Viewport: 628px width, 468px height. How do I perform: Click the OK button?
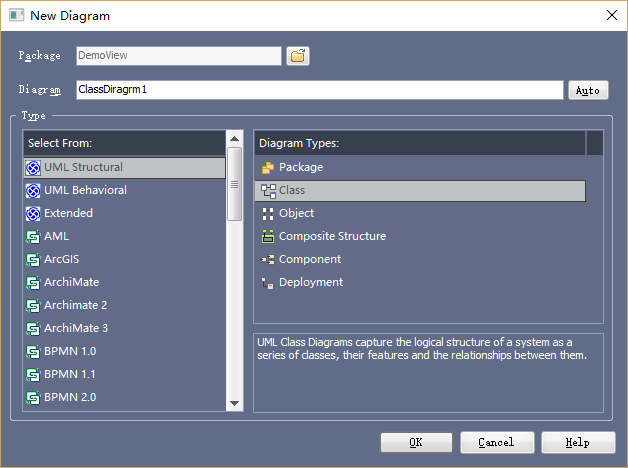pyautogui.click(x=416, y=442)
